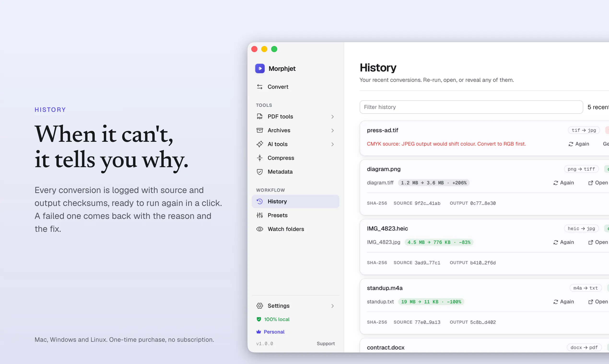Screen dimensions: 609x364
Task: Click the press-ad.tif file name
Action: click(x=382, y=130)
